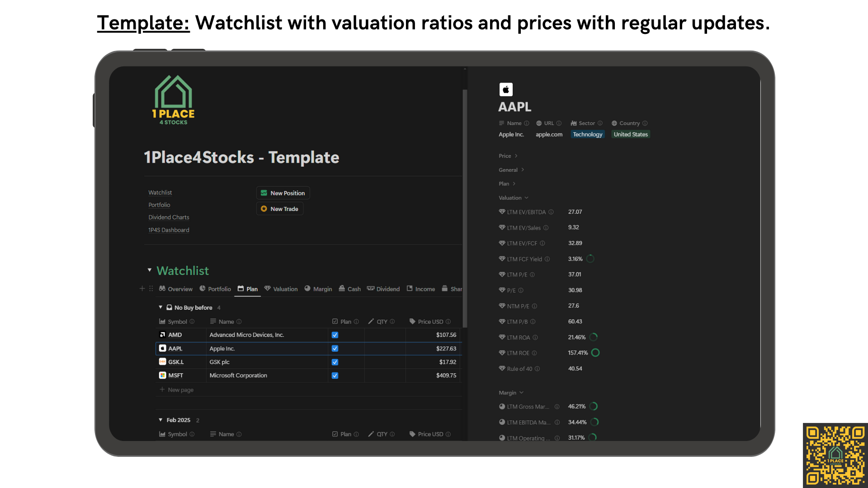Open the Portfolio page link under Watchlist

159,205
